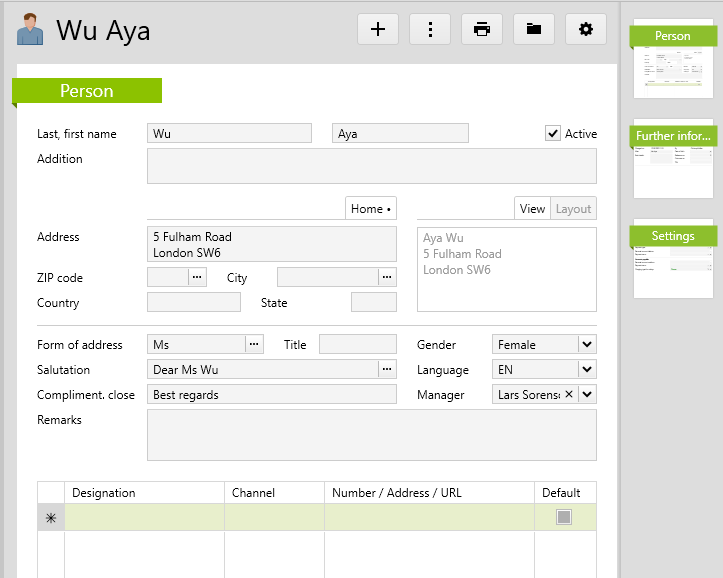Open the Language dropdown
This screenshot has height=578, width=723.
(x=587, y=369)
